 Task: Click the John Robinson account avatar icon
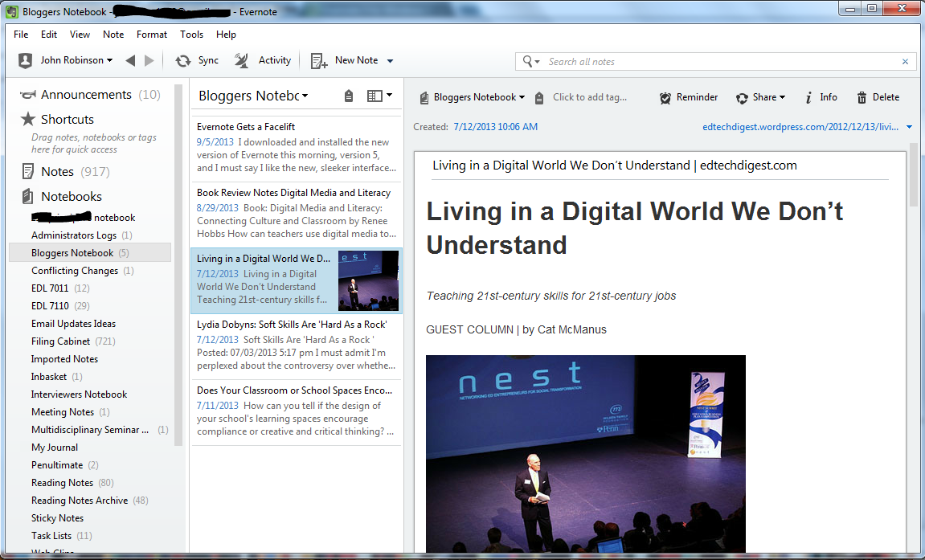[26, 60]
